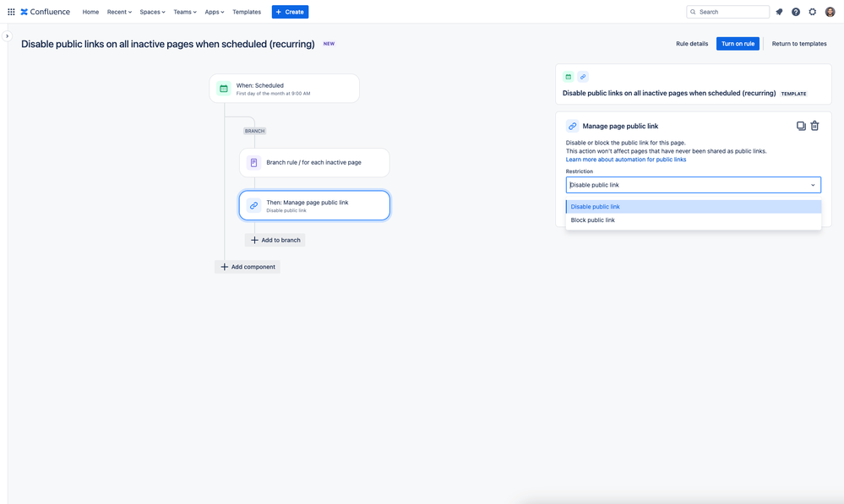Expand the Recent menu
The height and width of the screenshot is (504, 844).
coord(119,12)
